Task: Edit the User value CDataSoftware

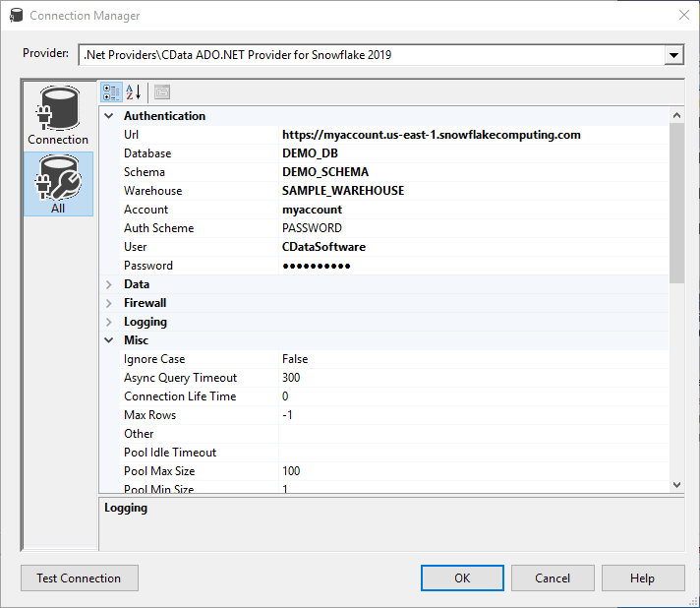Action: (474, 247)
